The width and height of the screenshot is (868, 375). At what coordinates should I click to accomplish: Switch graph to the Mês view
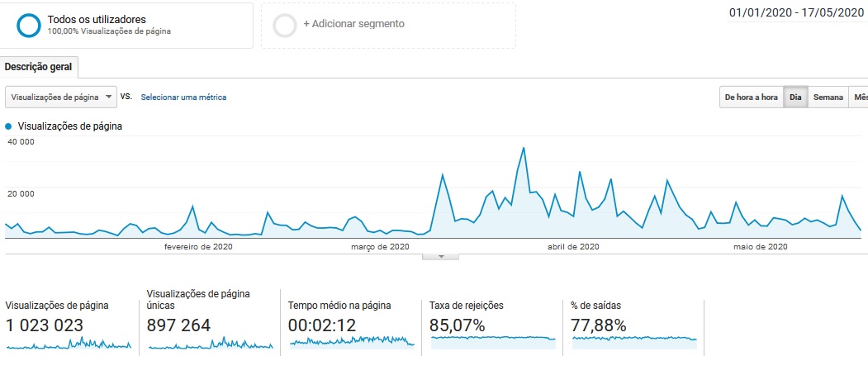[859, 97]
